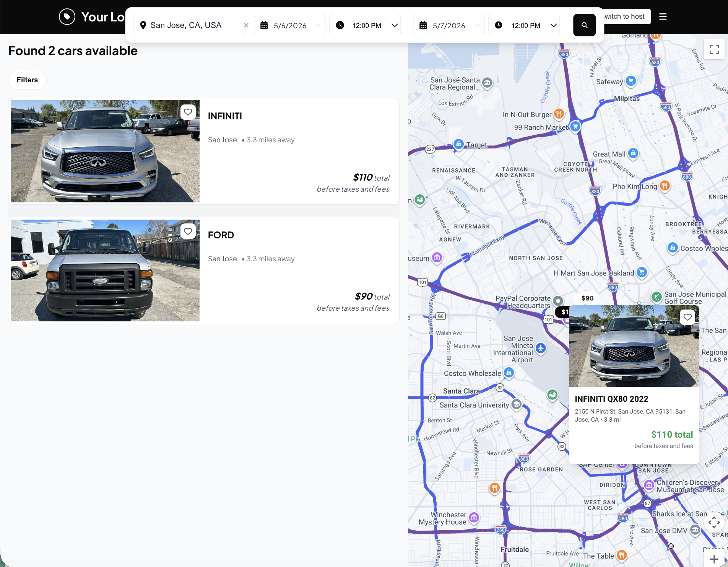Click the clock icon beside the pickup time
728x567 pixels.
(x=340, y=25)
